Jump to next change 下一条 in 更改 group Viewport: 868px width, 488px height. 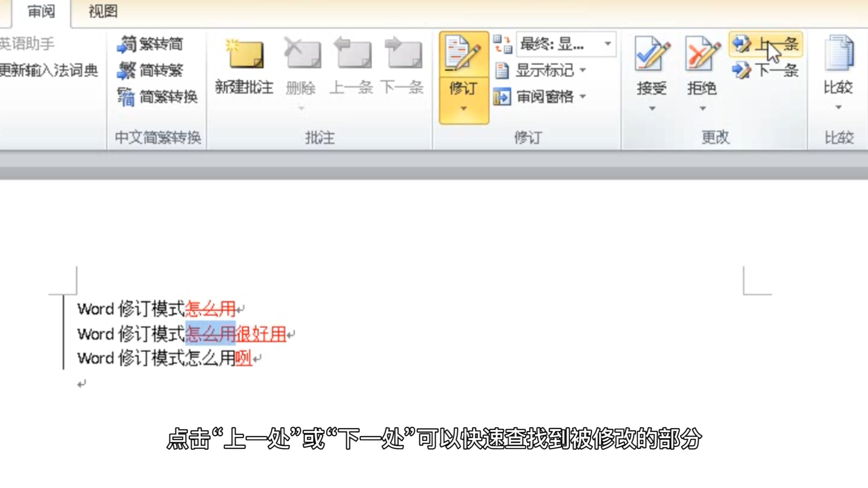(765, 70)
